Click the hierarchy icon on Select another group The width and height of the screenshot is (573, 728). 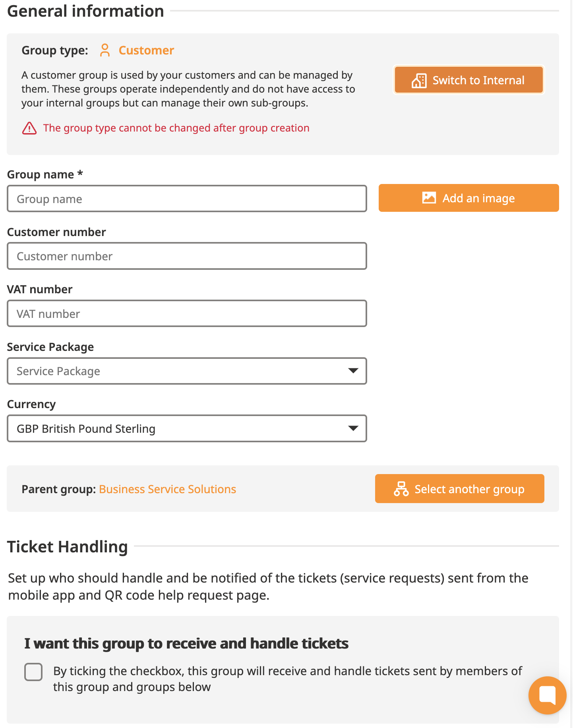coord(401,489)
